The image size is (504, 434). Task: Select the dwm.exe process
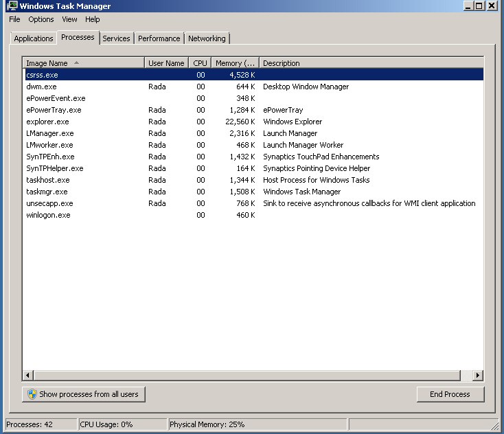[x=253, y=87]
